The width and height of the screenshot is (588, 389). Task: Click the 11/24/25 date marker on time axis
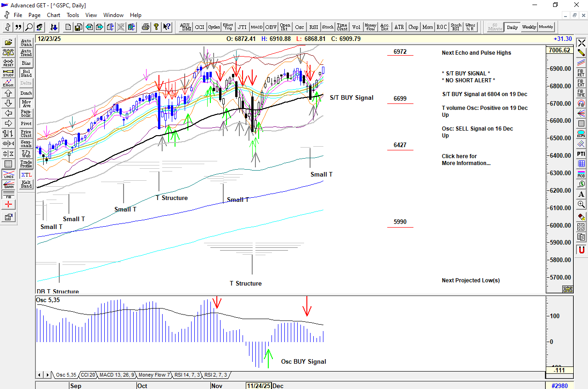tap(258, 386)
